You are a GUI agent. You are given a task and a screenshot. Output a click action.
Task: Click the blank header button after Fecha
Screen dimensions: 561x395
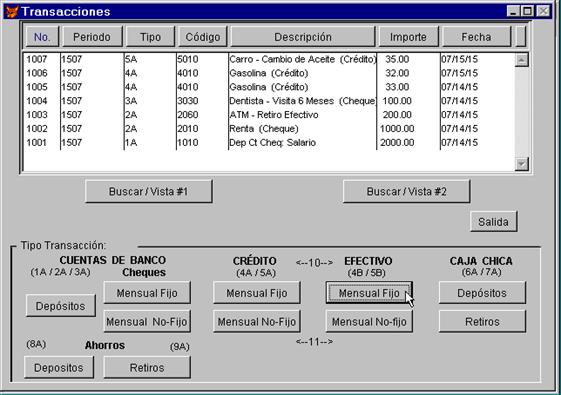[521, 37]
